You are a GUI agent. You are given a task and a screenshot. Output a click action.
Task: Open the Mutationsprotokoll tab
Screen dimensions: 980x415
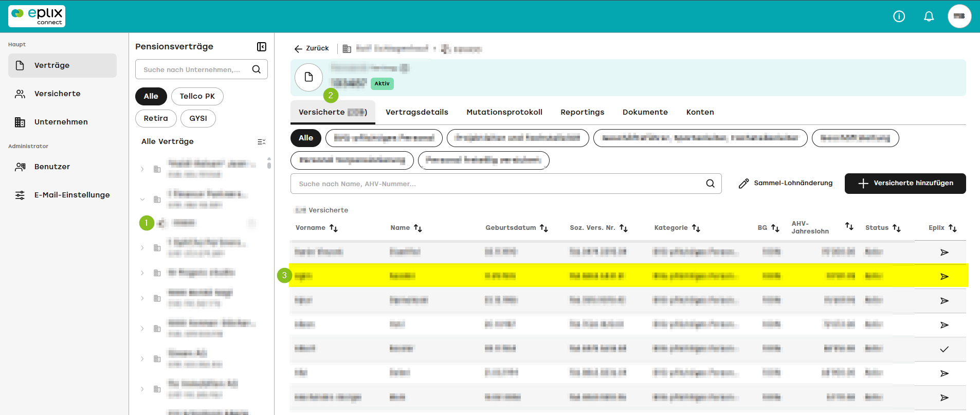click(504, 112)
